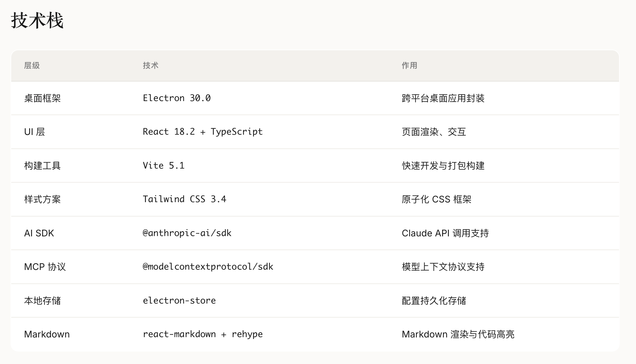Click the @modelcontextprotocol/sdk package name

coord(208,267)
